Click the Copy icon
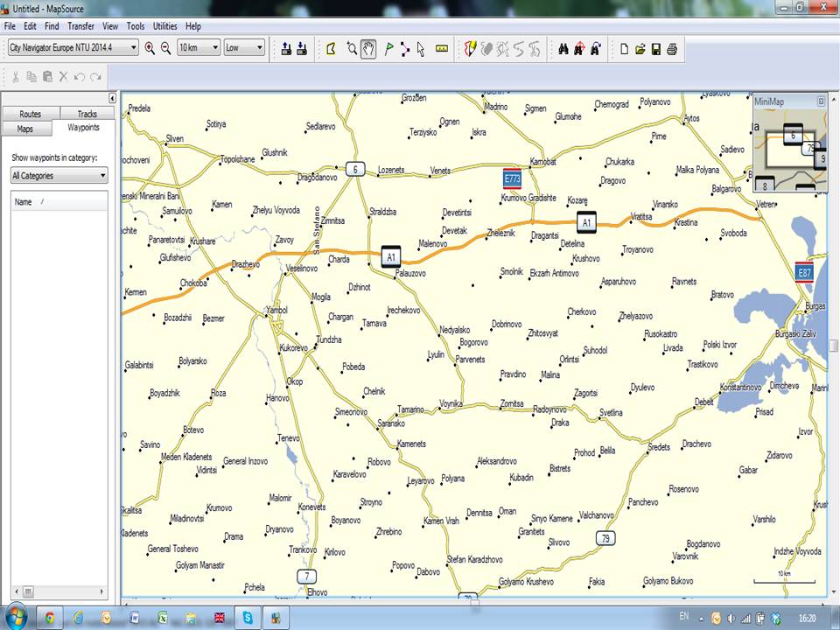Screen dimensions: 840x630 click(x=31, y=77)
